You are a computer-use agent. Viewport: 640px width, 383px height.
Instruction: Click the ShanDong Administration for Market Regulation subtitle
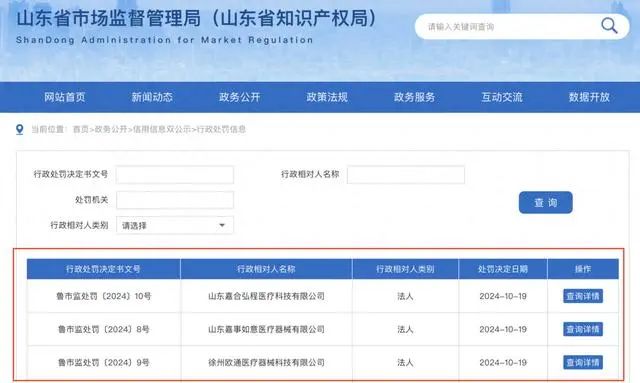164,40
